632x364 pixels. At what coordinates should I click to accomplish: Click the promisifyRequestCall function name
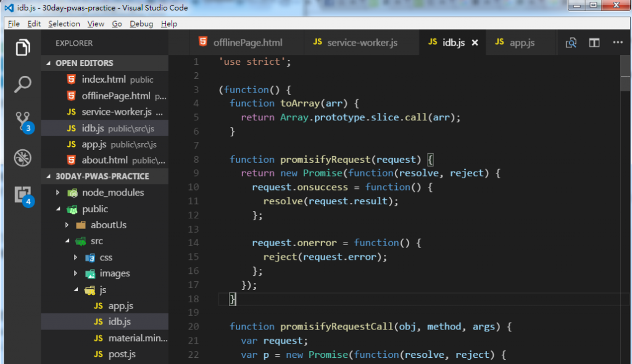click(336, 326)
